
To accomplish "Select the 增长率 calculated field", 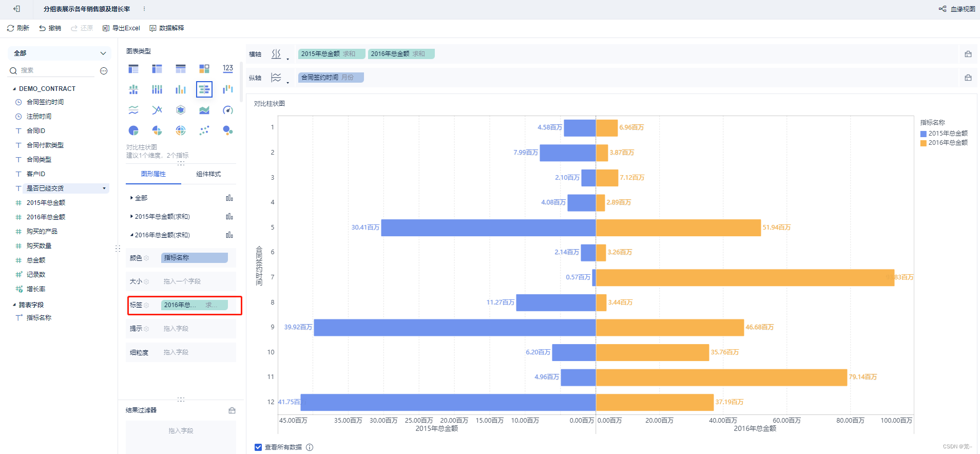I will 36,289.
